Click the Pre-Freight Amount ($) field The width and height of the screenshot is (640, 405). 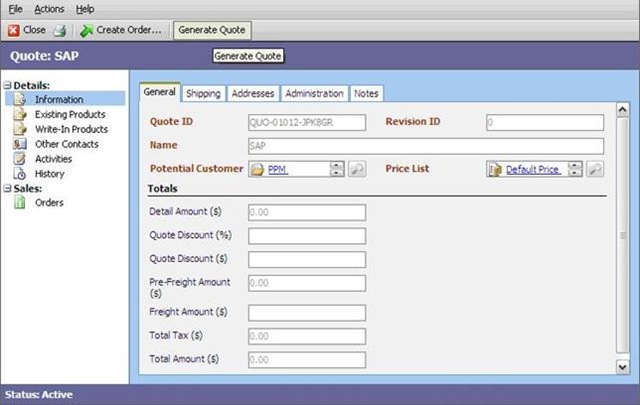point(307,283)
